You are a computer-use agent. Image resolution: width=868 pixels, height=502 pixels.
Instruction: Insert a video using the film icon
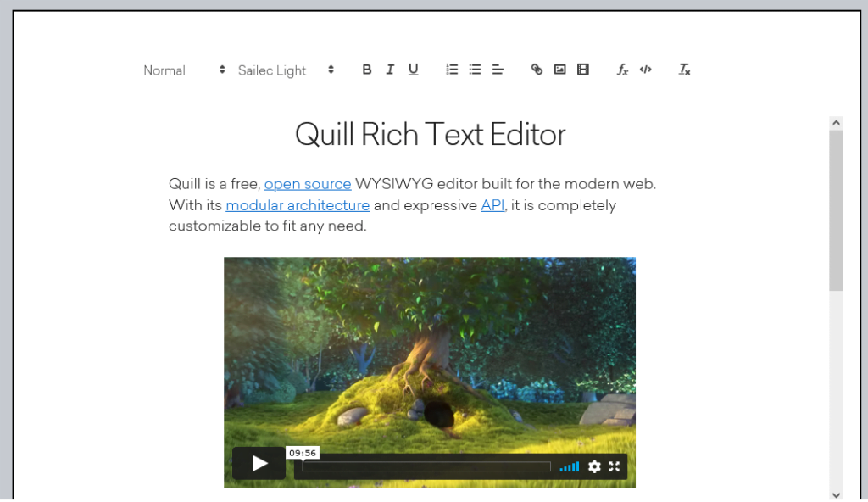(583, 70)
